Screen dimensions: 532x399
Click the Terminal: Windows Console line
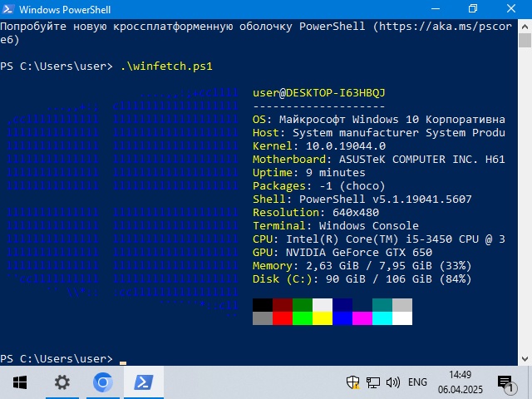336,226
